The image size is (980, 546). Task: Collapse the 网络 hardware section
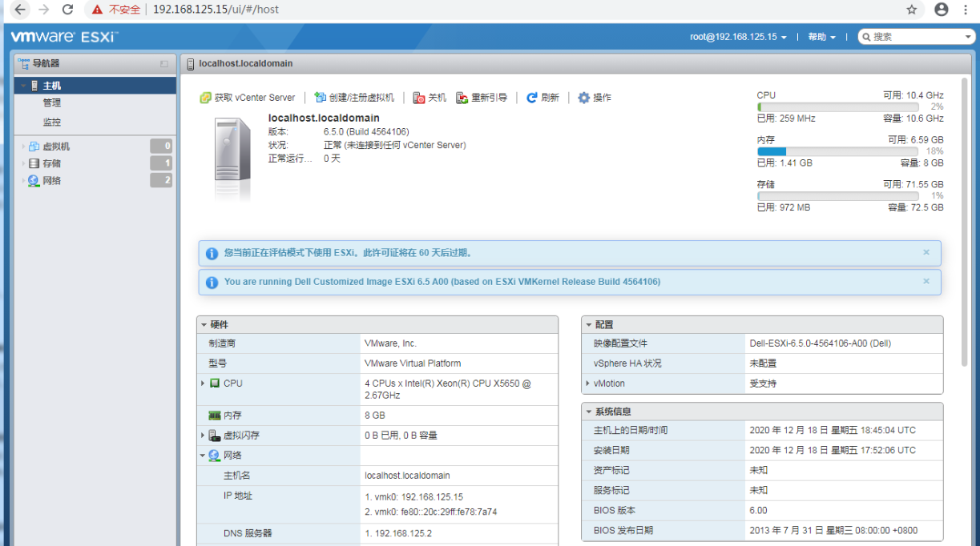203,456
